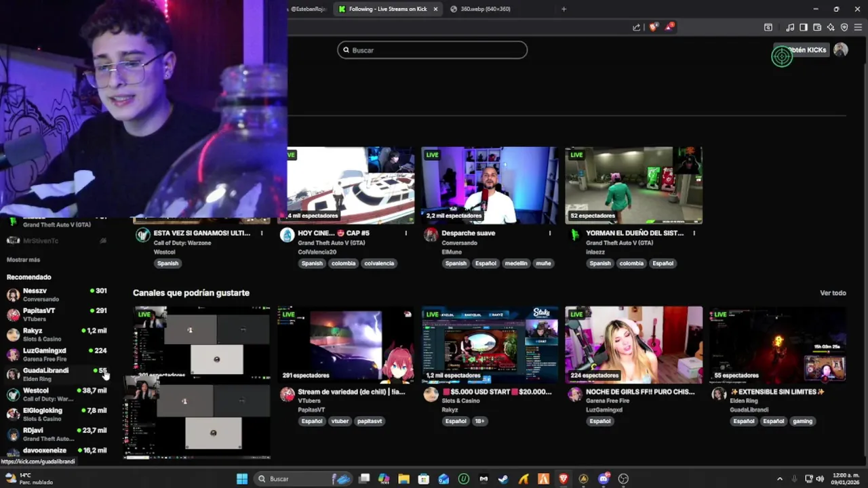The image size is (868, 488).
Task: Click the Windows taskbar search box
Action: click(x=304, y=479)
